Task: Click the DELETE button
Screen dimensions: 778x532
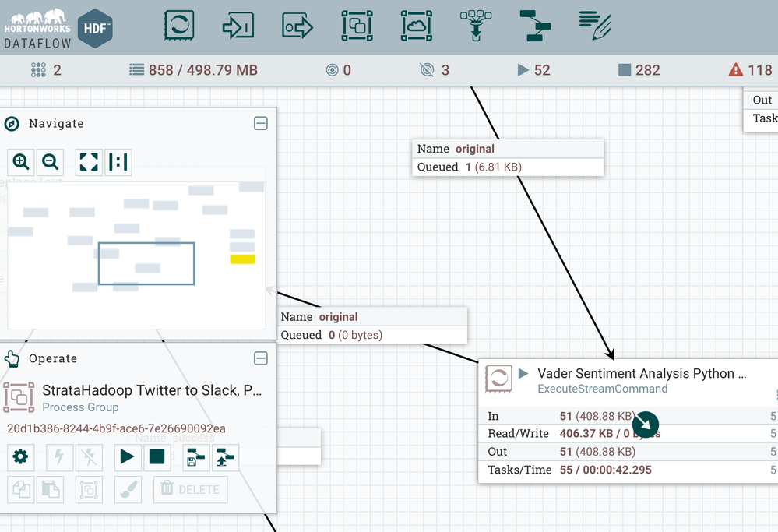Action: pos(191,490)
